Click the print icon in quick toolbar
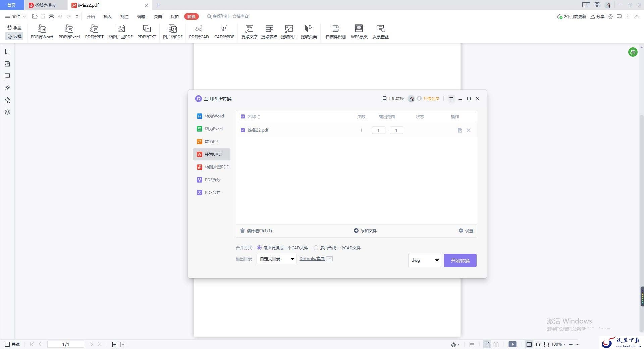This screenshot has width=644, height=349. pyautogui.click(x=51, y=16)
